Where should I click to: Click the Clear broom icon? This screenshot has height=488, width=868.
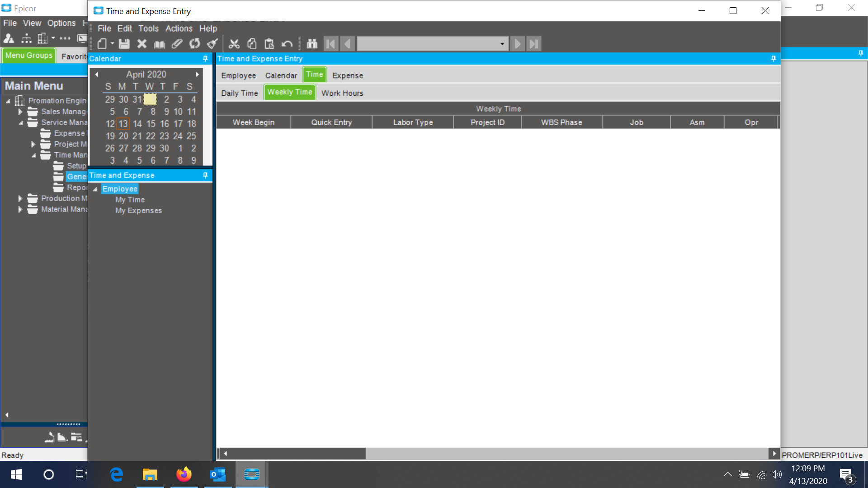point(212,44)
